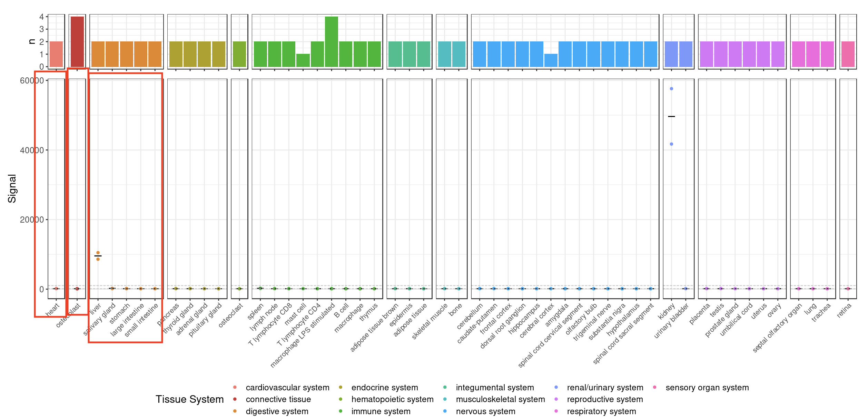The height and width of the screenshot is (419, 868).
Task: Click the spleen signal data point
Action: (x=260, y=288)
